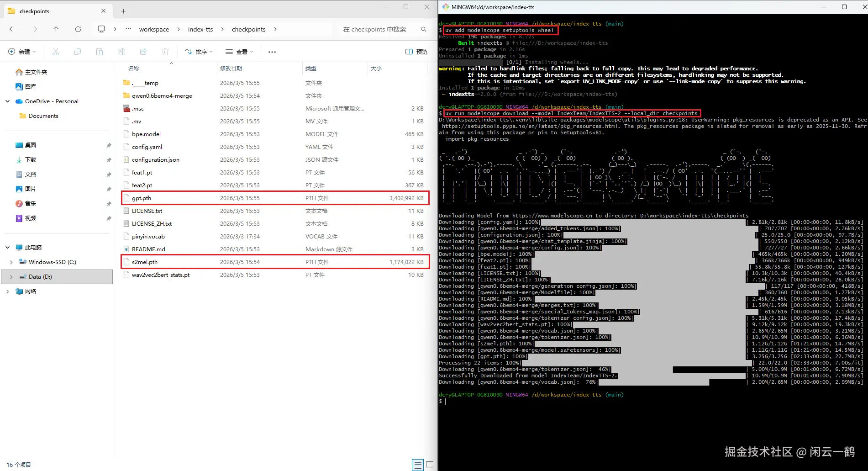Viewport: 868px width, 471px height.
Task: Refresh the checkpoints folder view
Action: point(78,29)
